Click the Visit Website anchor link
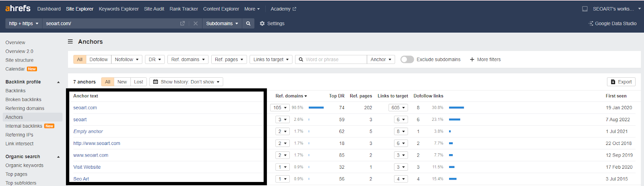Screen dimensions: 644x186 (x=87, y=167)
